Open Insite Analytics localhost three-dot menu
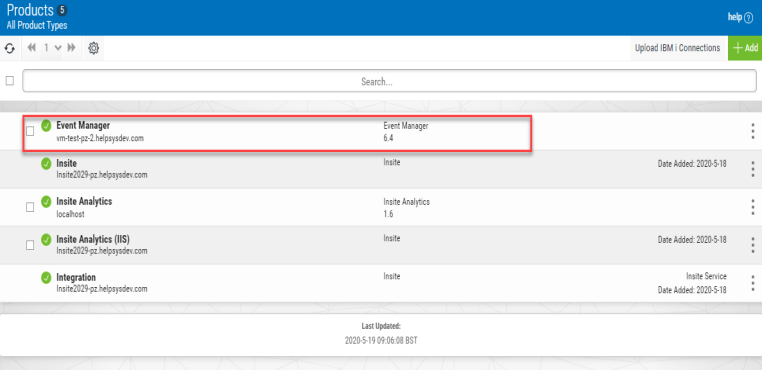This screenshot has width=762, height=370. tap(752, 207)
